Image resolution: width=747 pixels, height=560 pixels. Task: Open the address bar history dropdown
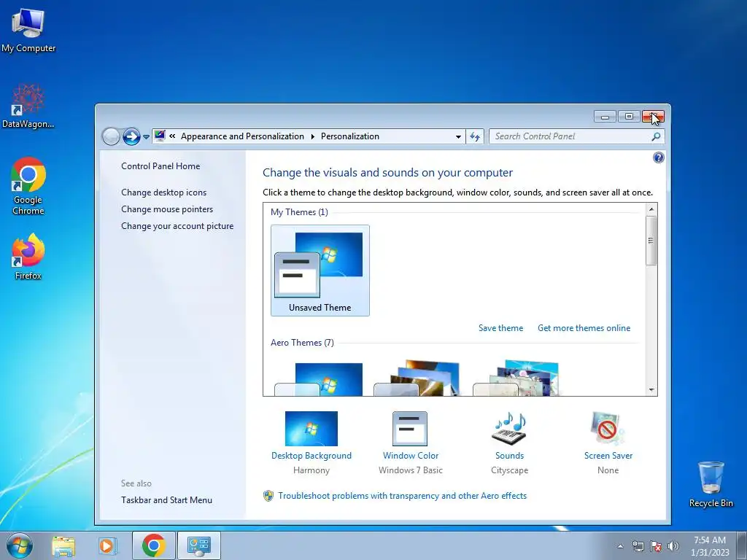point(458,136)
